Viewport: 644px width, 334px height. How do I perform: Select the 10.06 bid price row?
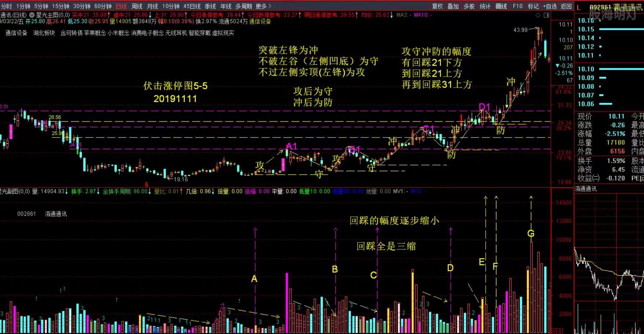click(609, 104)
